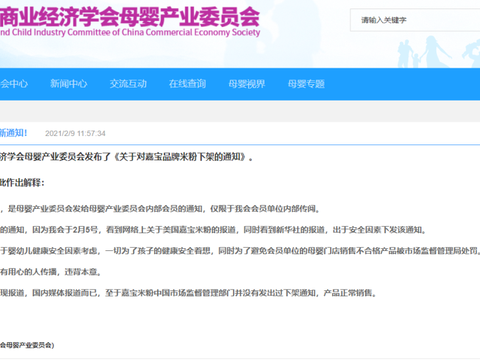
Task: Open the 交流互动 navigation menu
Action: pos(128,84)
